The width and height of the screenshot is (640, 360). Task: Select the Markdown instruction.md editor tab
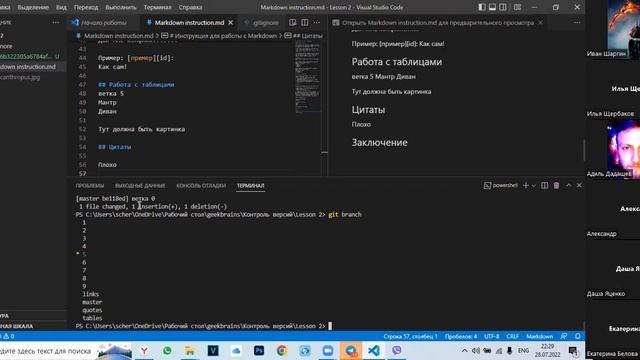189,23
